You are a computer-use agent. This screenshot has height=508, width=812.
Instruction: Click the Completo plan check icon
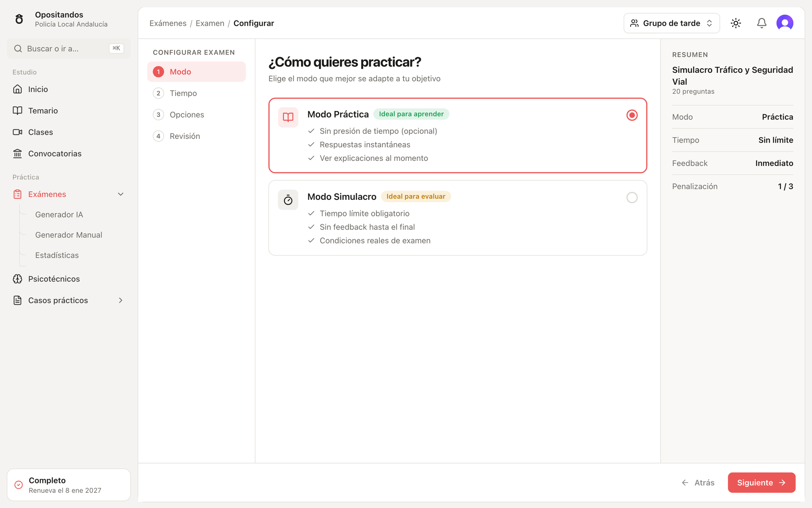click(19, 485)
